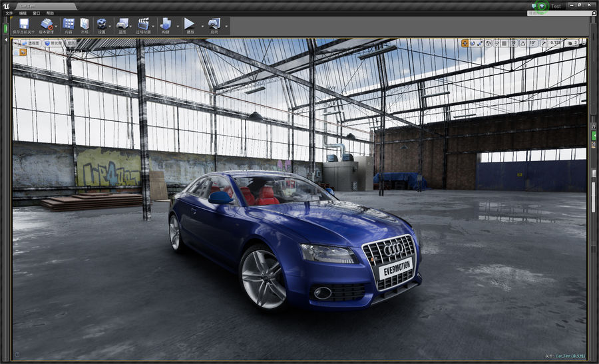This screenshot has width=599, height=364.
Task: Click the Unreal Engine logo icon
Action: 5,6
